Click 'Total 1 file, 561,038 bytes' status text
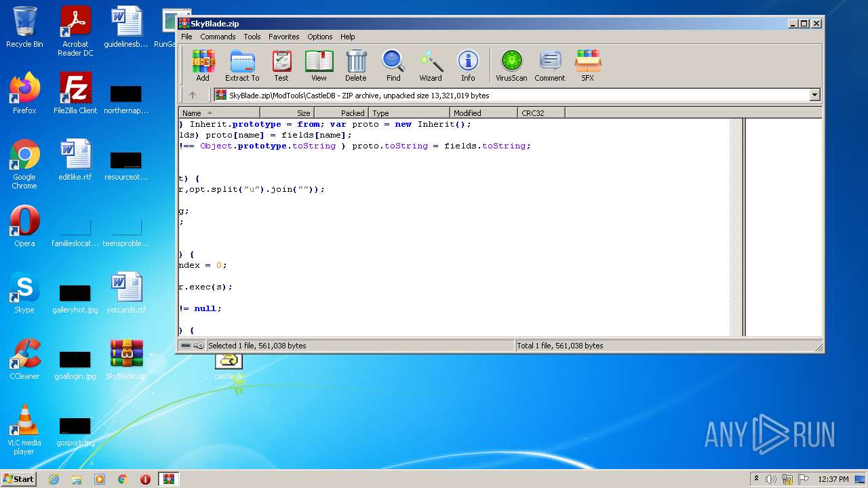This screenshot has width=868, height=488. click(560, 346)
